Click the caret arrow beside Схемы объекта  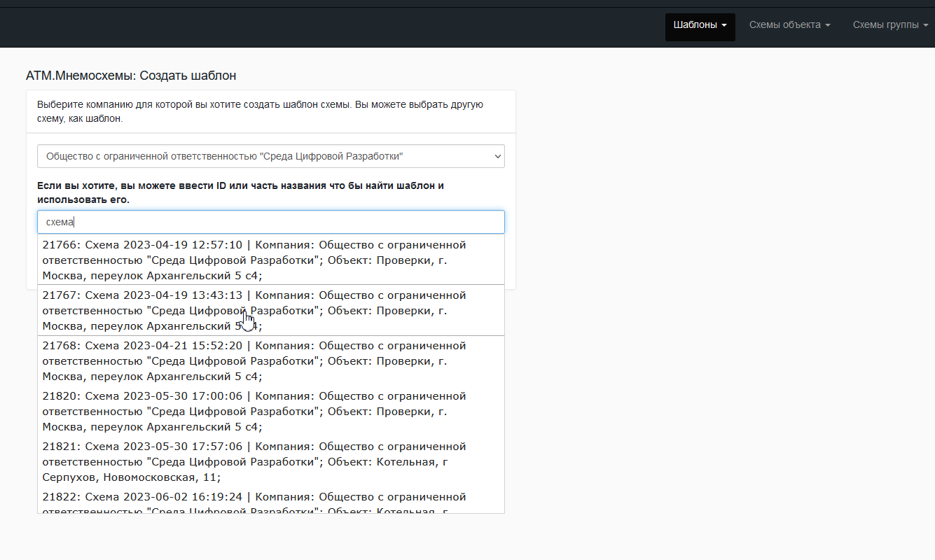[x=828, y=26]
